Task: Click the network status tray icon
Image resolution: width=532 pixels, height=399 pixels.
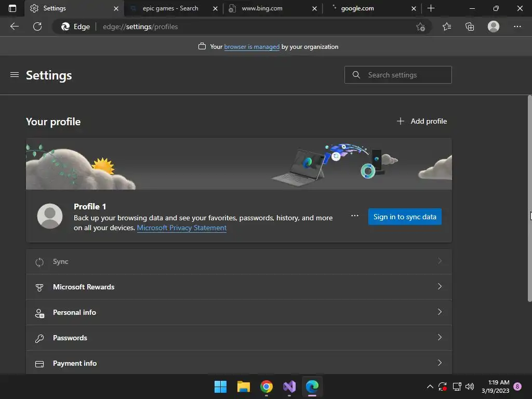Action: click(457, 387)
